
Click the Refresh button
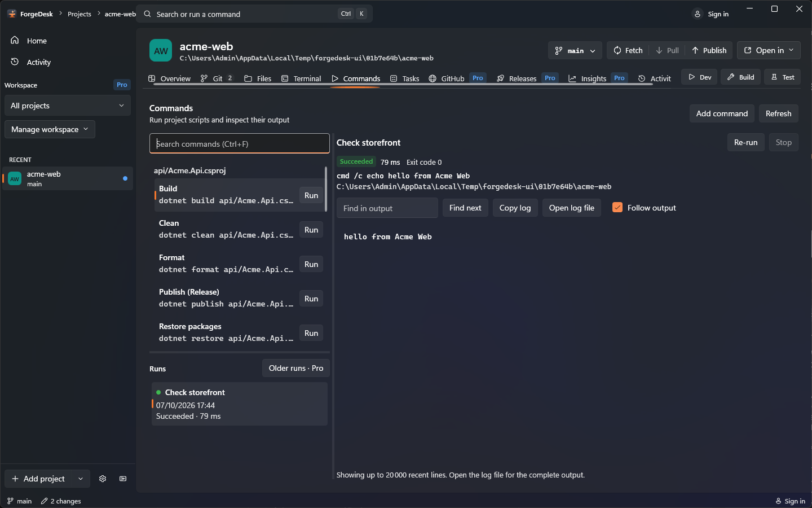click(x=778, y=113)
